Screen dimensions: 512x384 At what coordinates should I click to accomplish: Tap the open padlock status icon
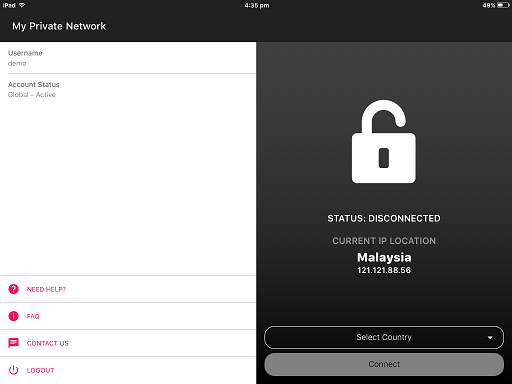(x=384, y=141)
